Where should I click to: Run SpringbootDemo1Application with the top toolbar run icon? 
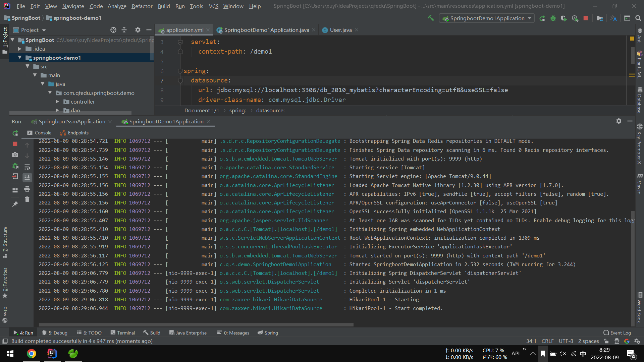pyautogui.click(x=542, y=18)
